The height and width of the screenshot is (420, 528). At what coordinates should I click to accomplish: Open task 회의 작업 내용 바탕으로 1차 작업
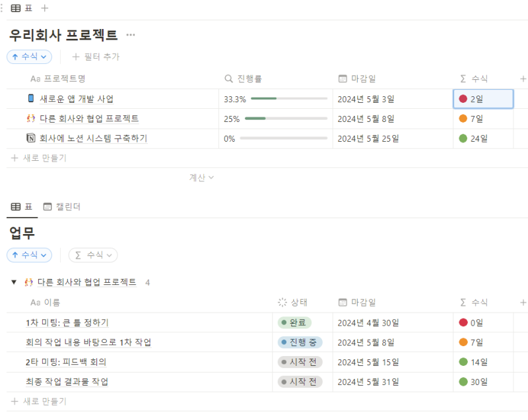[88, 342]
